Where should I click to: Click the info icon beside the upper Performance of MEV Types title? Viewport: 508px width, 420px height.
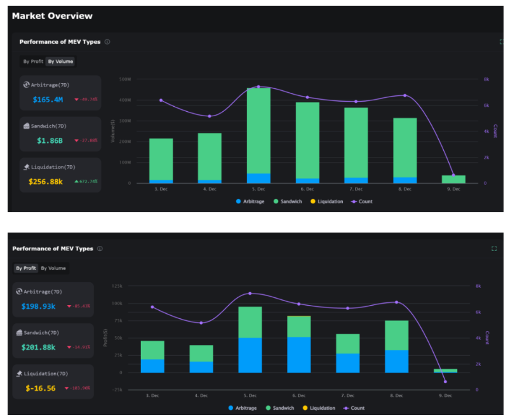coord(107,42)
